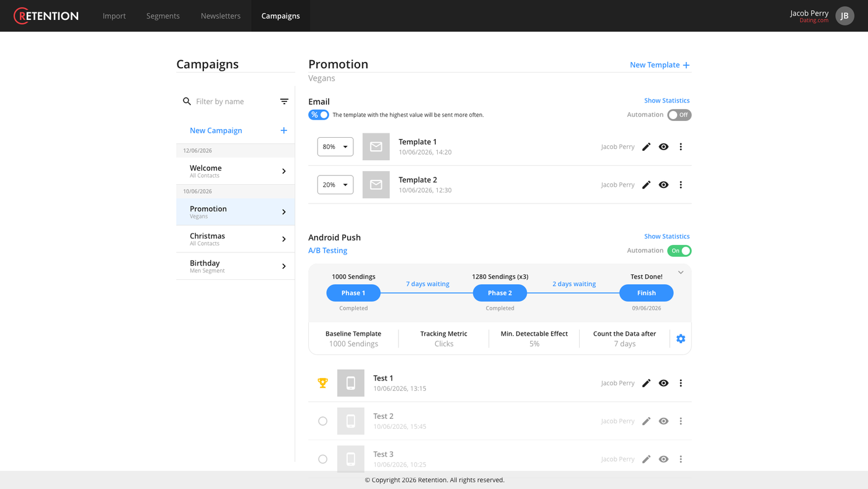Click the Phase 2 button
Image resolution: width=868 pixels, height=489 pixels.
click(x=500, y=293)
